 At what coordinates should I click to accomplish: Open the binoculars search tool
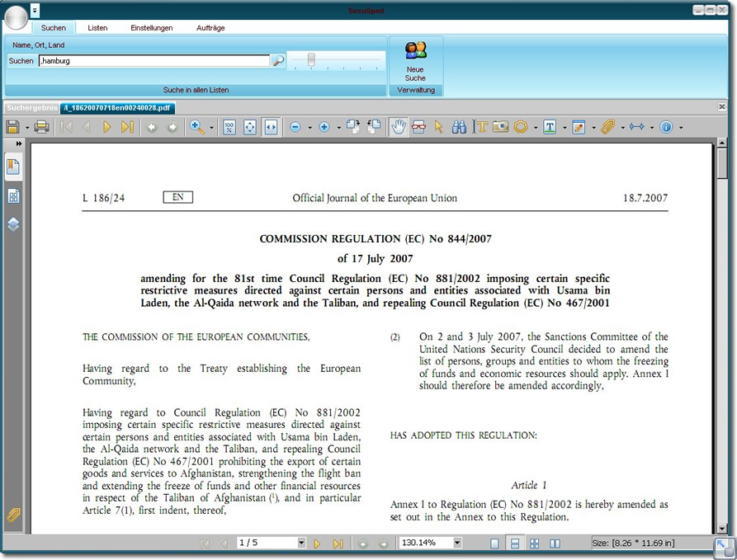click(460, 127)
